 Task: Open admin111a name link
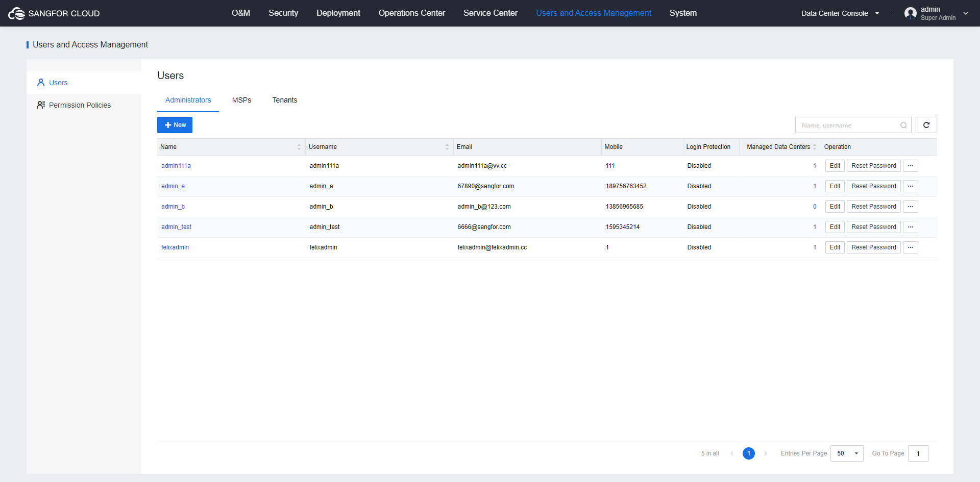(176, 166)
